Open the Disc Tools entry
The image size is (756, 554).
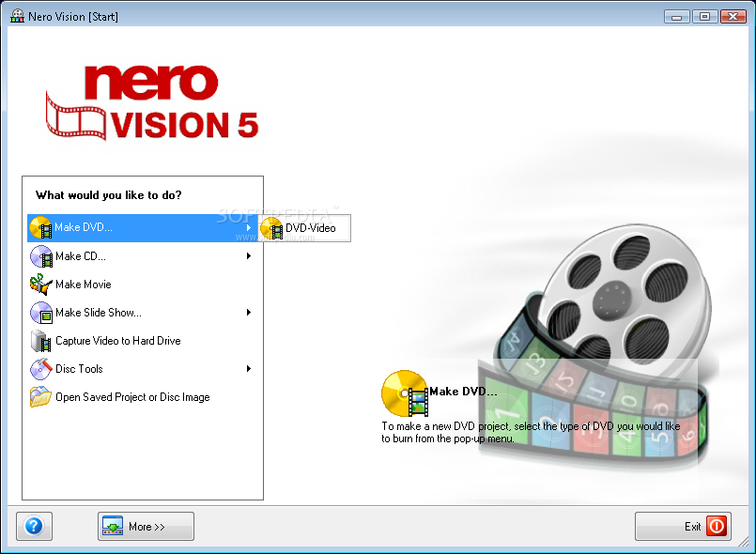tap(143, 369)
